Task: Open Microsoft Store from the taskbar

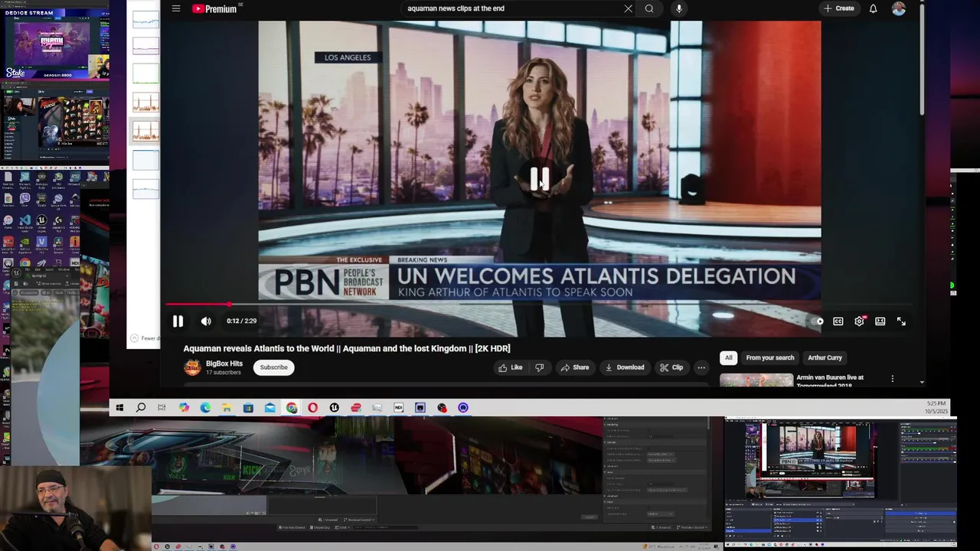Action: [x=248, y=408]
